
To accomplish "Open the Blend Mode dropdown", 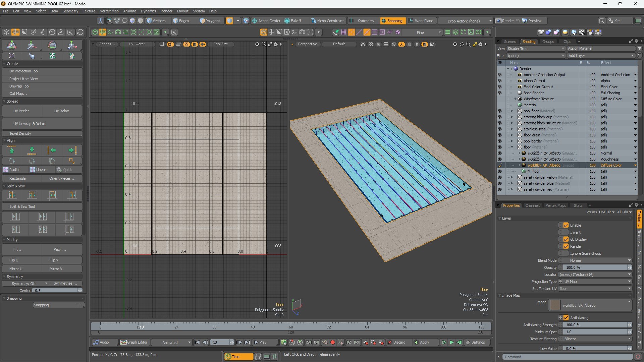I will point(598,260).
